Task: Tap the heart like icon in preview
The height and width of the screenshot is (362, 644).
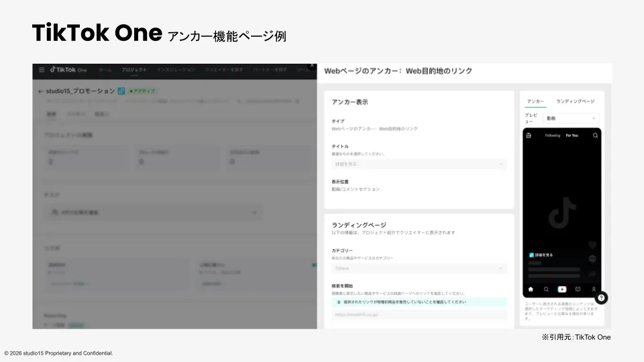Action: pos(592,245)
